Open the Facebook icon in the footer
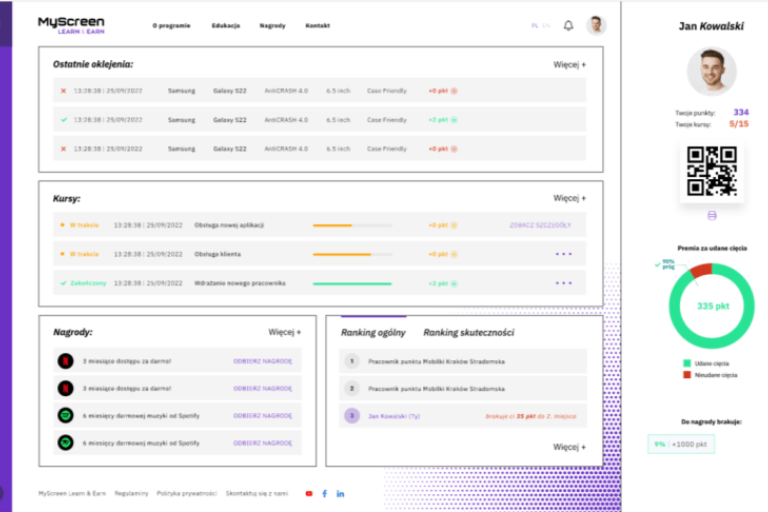The height and width of the screenshot is (512, 768). 325,493
